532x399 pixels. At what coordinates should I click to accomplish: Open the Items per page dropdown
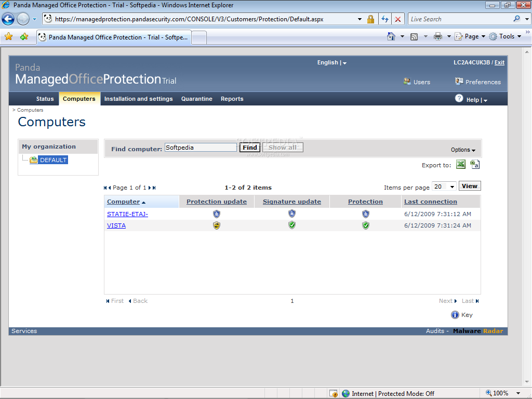coord(444,187)
